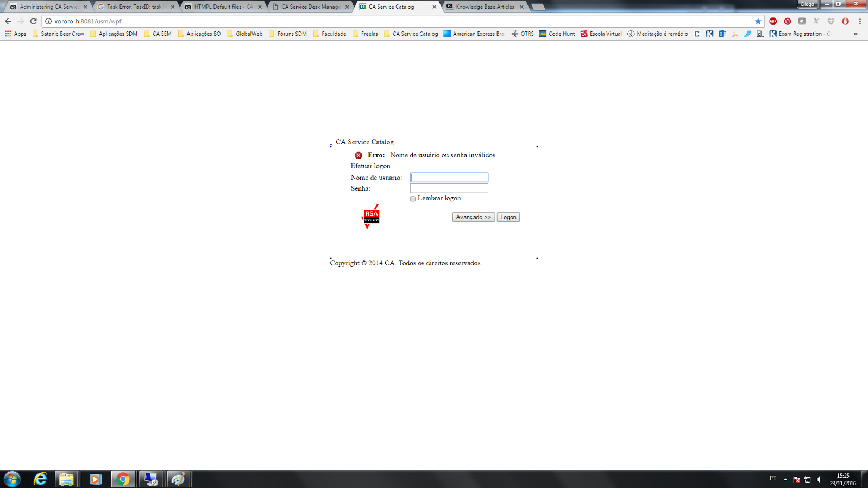Open a new browser tab
The height and width of the screenshot is (488, 868).
point(538,7)
